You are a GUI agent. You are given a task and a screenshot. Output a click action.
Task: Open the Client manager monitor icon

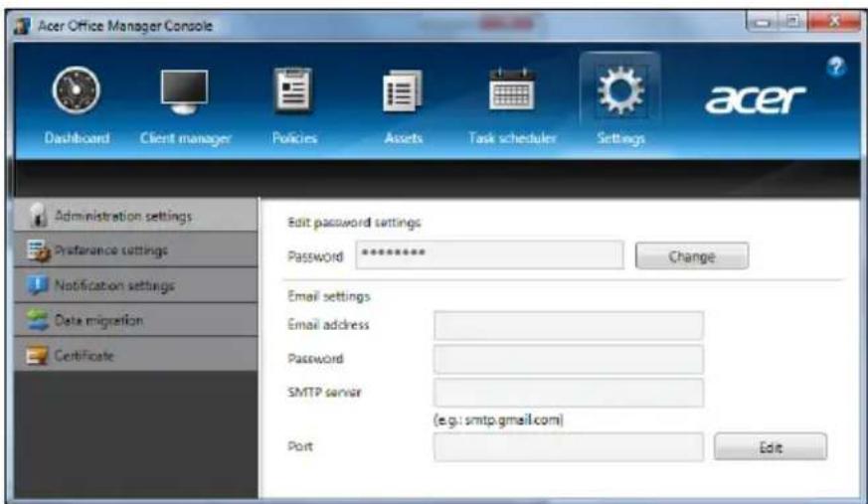[x=184, y=91]
